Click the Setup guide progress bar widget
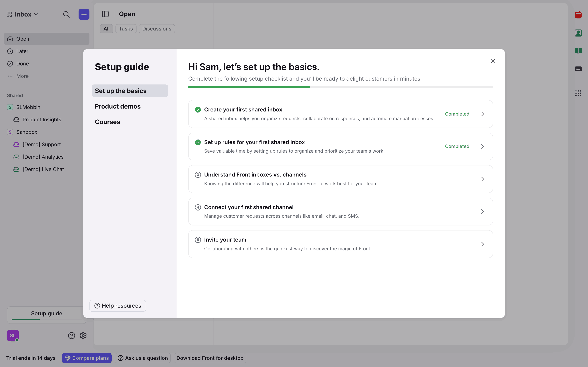 [46, 315]
